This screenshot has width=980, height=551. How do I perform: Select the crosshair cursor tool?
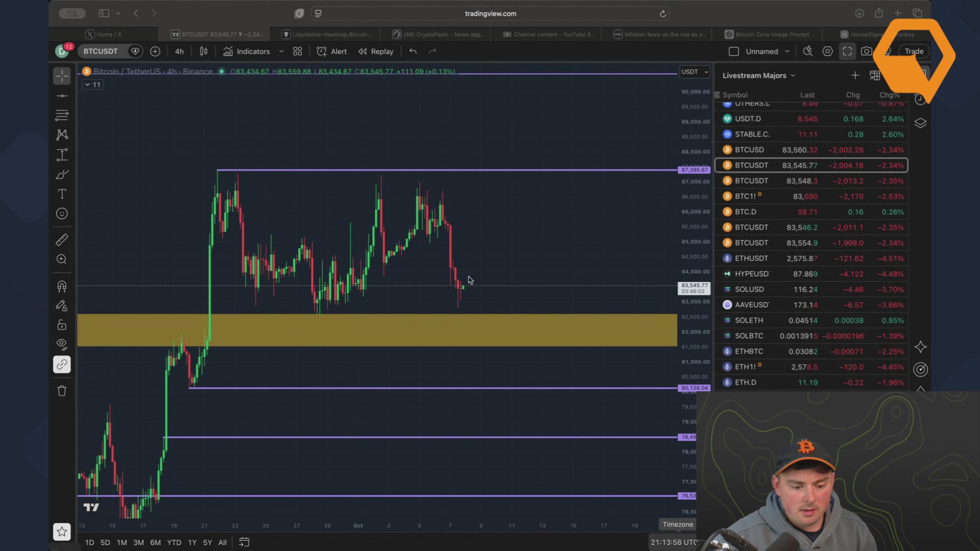pyautogui.click(x=62, y=76)
